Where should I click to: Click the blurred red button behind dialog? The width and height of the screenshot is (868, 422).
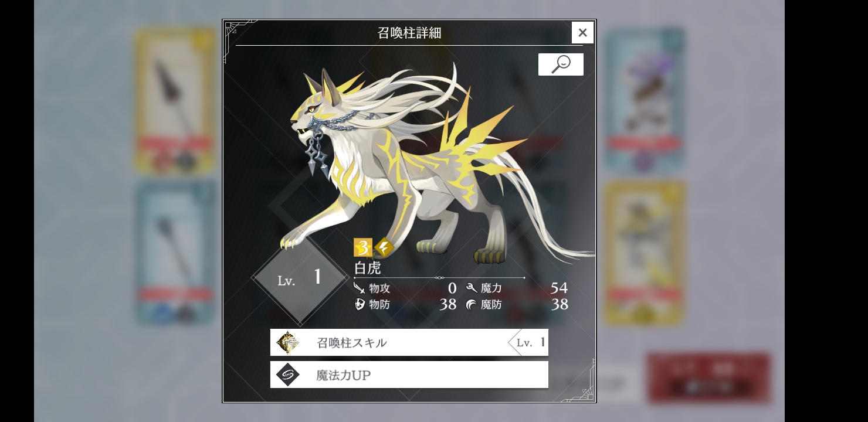pyautogui.click(x=709, y=378)
